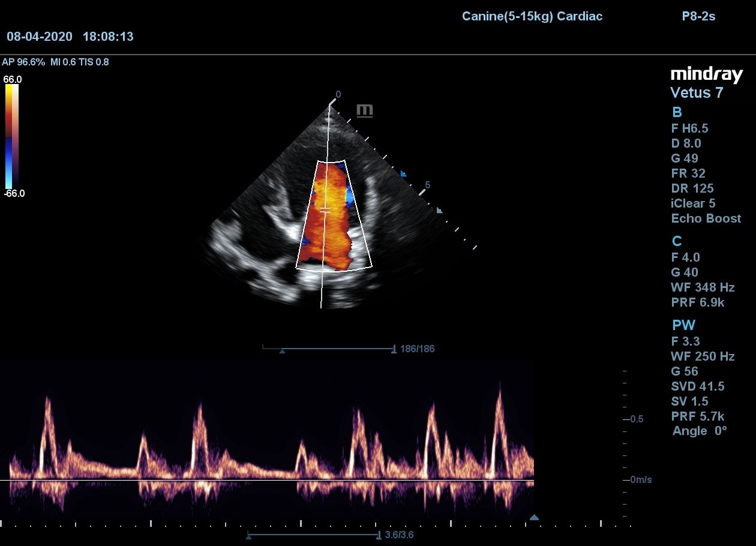
Task: Click the Mindray logo
Action: click(x=706, y=74)
